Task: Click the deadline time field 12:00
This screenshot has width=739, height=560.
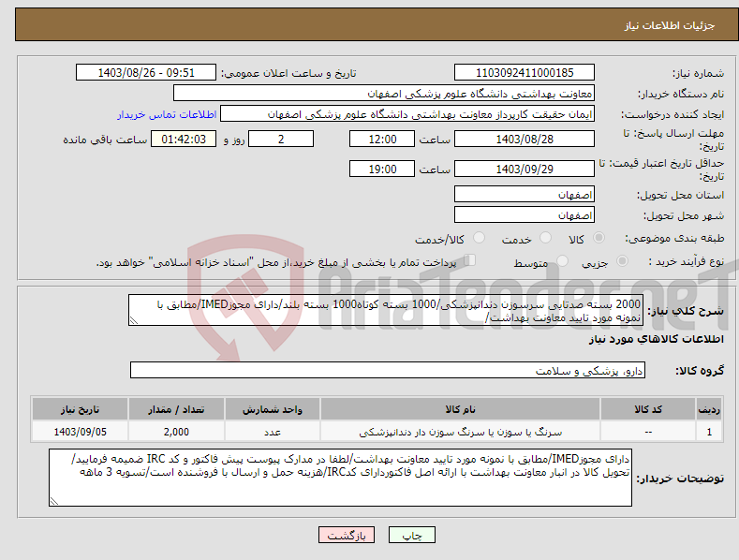Action: [x=382, y=139]
